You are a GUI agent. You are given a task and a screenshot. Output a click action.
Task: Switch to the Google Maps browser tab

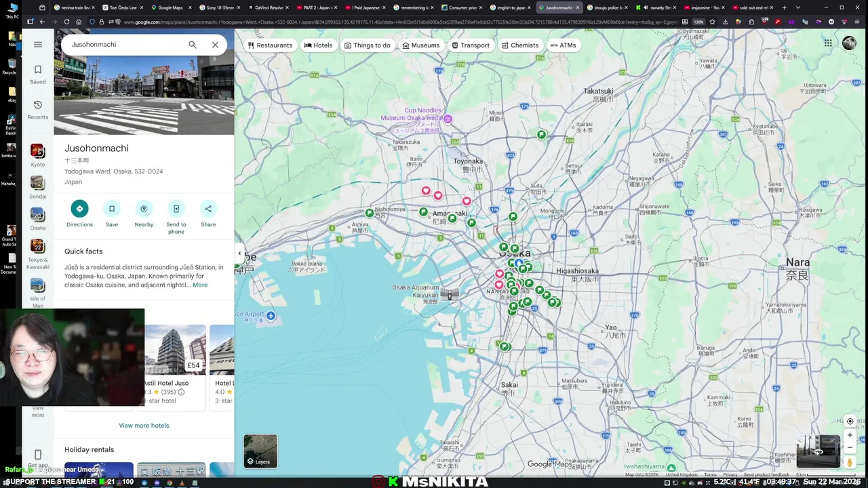[x=170, y=7]
